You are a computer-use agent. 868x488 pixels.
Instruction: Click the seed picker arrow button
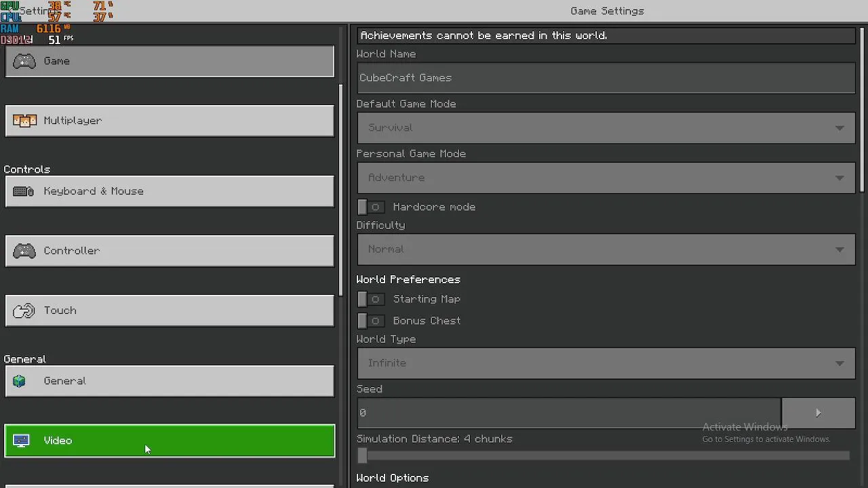818,413
